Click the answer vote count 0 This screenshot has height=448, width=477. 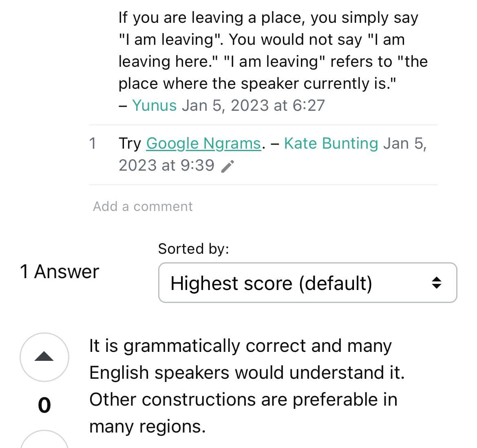click(x=44, y=405)
